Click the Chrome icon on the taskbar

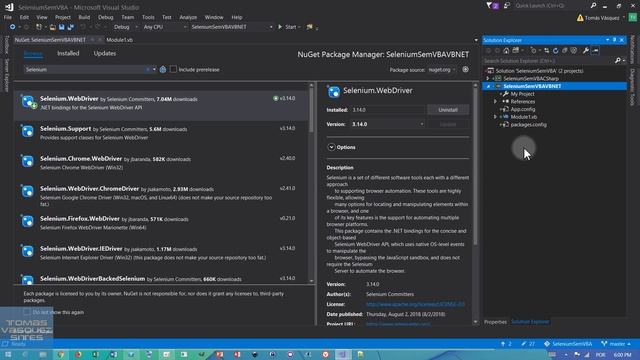tap(60, 354)
